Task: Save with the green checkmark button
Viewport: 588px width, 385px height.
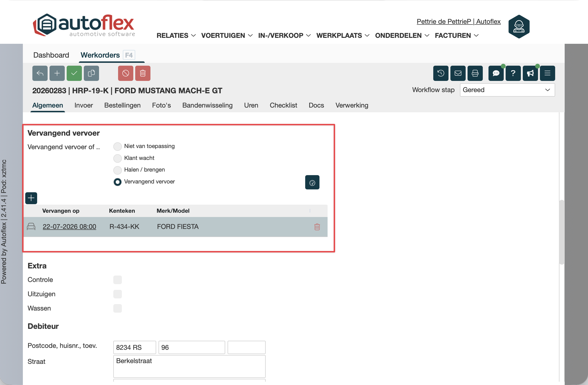Action: [x=74, y=73]
